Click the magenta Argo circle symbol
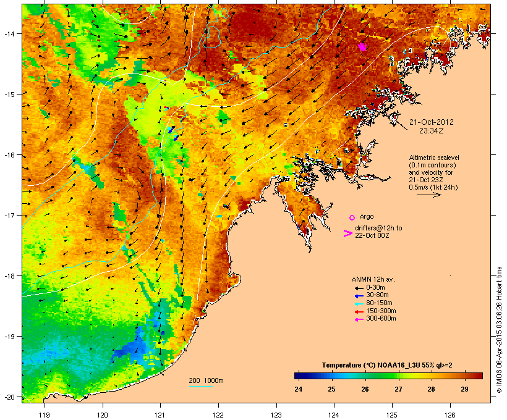 352,217
